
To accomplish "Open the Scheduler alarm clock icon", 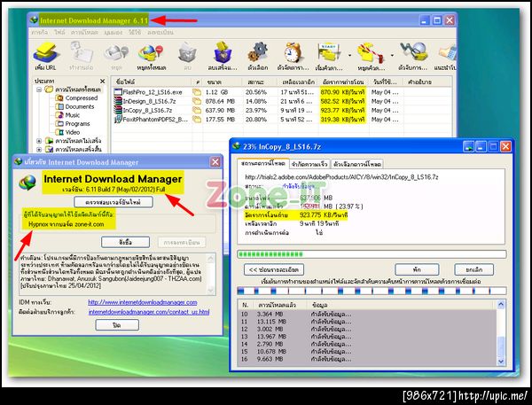I will pos(293,52).
